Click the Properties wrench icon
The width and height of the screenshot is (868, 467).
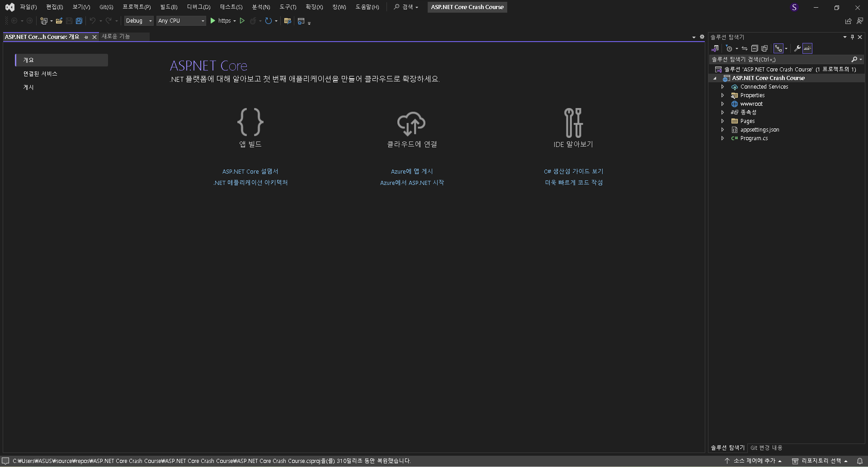797,48
